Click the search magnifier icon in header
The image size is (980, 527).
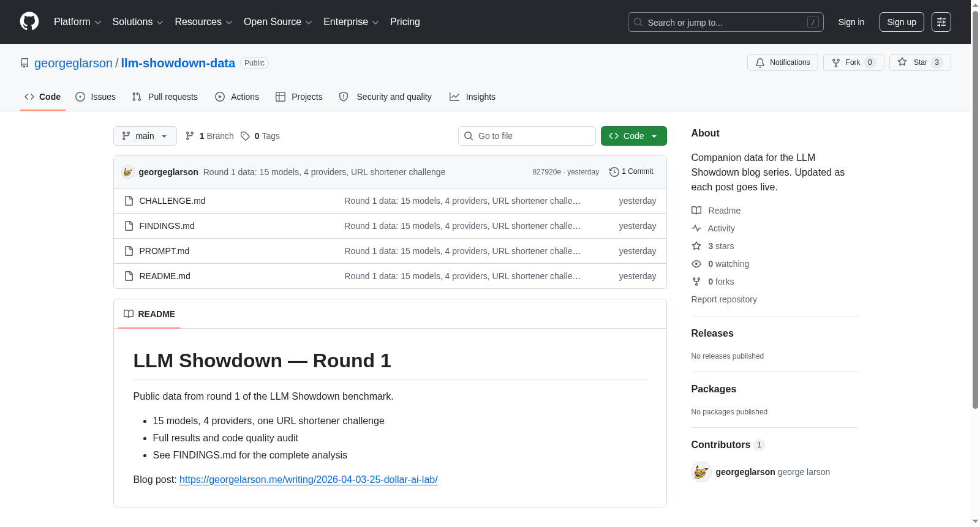click(638, 22)
